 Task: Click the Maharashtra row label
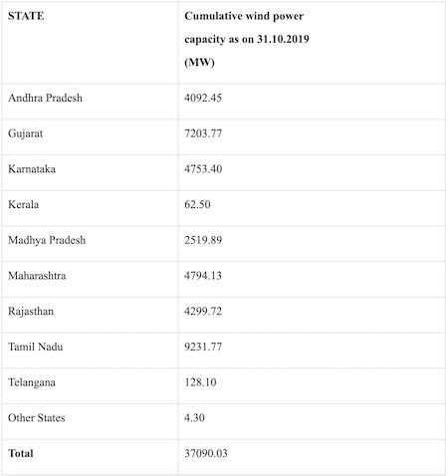pos(37,276)
